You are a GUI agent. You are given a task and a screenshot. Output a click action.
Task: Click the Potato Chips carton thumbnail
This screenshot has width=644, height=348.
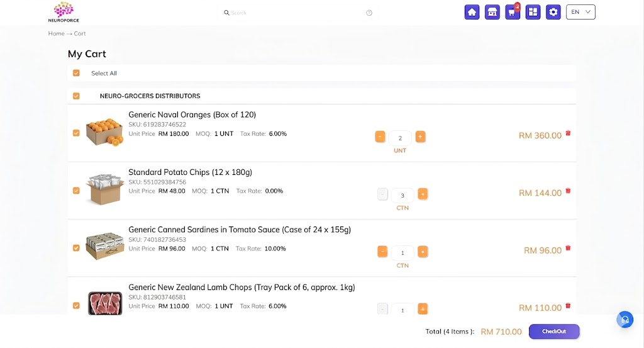(105, 189)
